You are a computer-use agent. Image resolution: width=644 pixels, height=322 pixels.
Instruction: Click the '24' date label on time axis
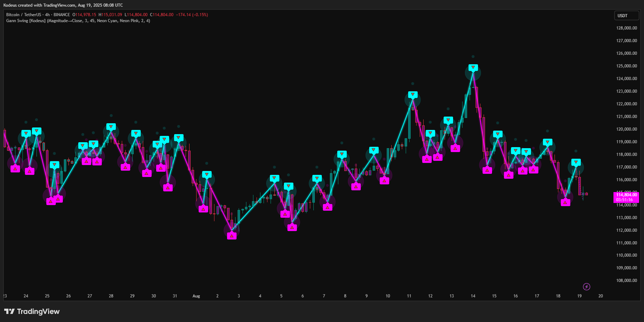[x=26, y=296]
